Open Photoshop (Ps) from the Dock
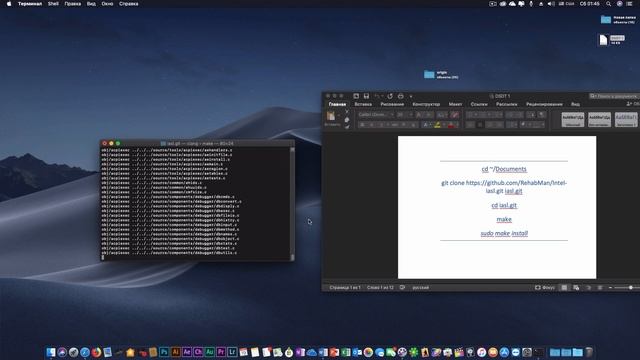 [x=164, y=352]
